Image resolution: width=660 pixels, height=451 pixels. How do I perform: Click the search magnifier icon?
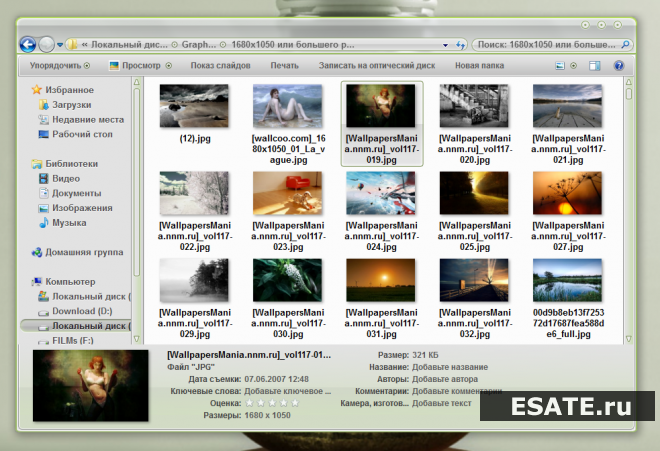tap(625, 44)
